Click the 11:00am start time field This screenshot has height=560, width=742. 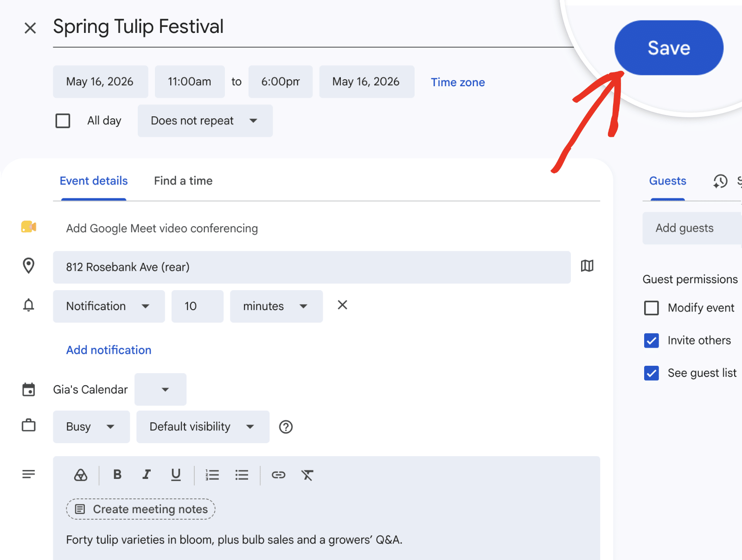190,82
